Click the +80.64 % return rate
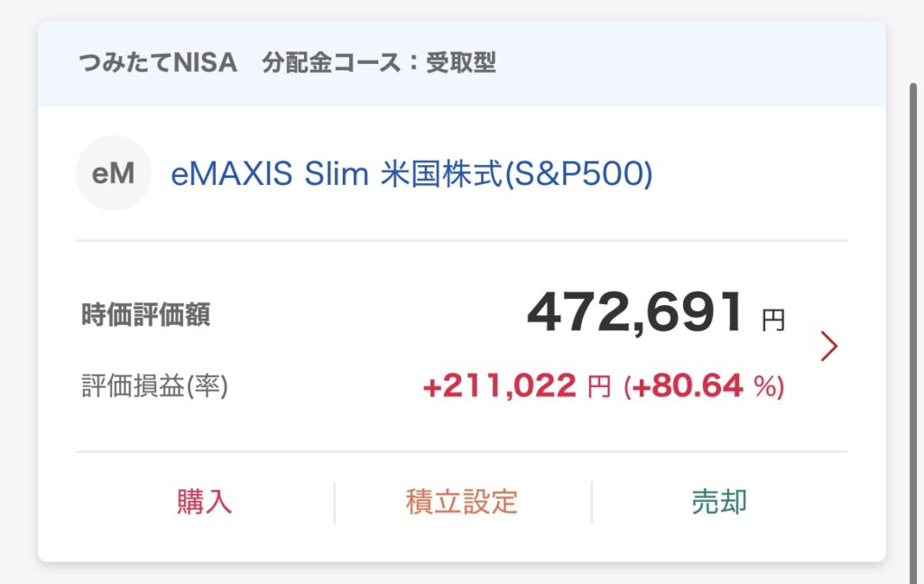 click(x=704, y=386)
